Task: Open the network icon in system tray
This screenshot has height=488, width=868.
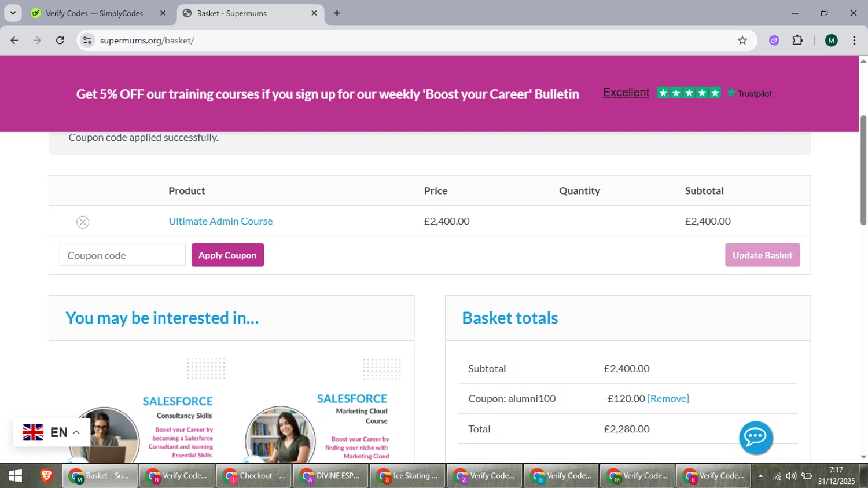Action: pos(777,476)
